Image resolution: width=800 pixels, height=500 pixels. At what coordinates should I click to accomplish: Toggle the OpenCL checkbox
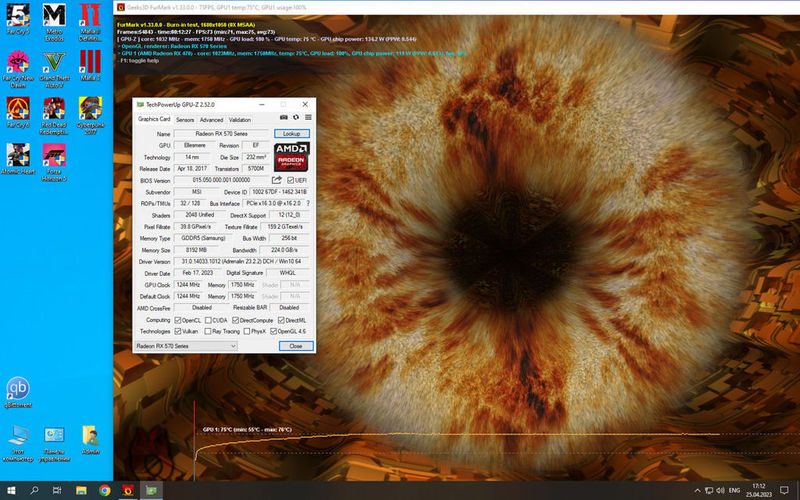tap(178, 320)
